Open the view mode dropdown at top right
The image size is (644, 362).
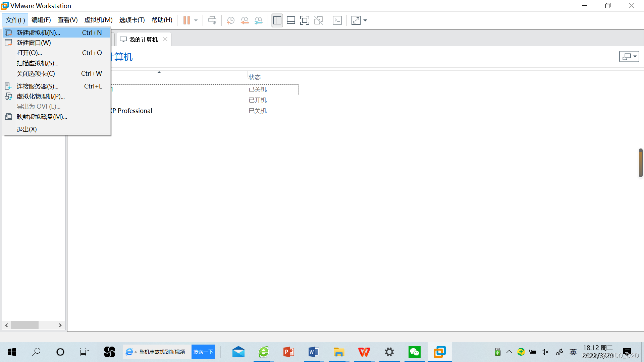[x=629, y=57]
